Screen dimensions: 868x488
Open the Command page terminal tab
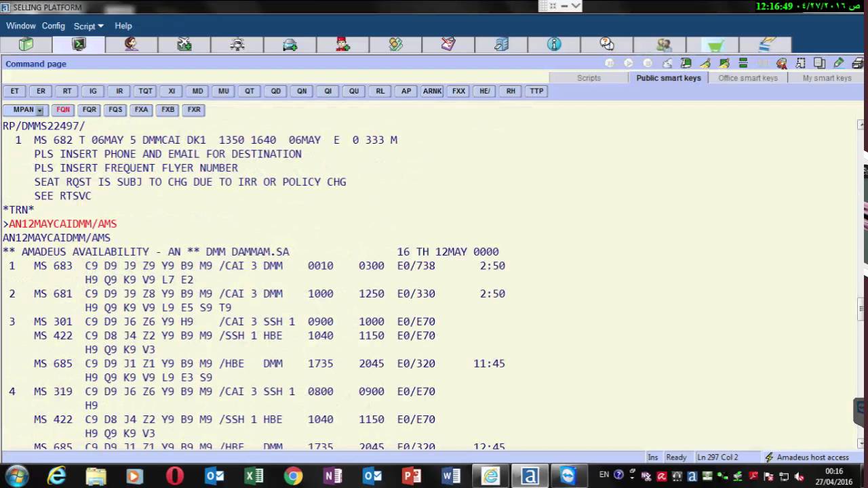(x=79, y=45)
